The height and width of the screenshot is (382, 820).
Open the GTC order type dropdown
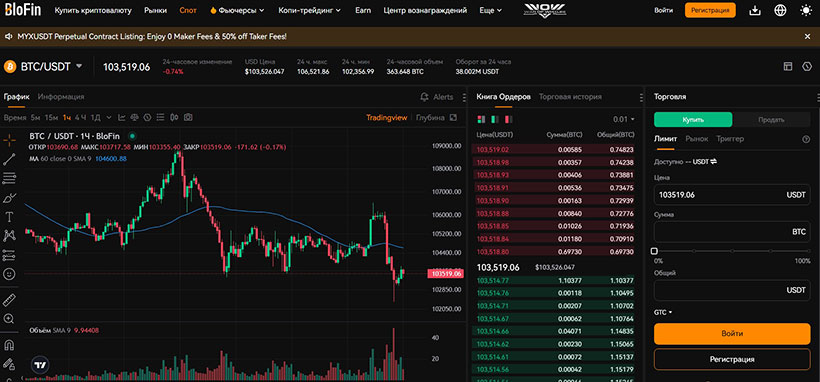(663, 312)
